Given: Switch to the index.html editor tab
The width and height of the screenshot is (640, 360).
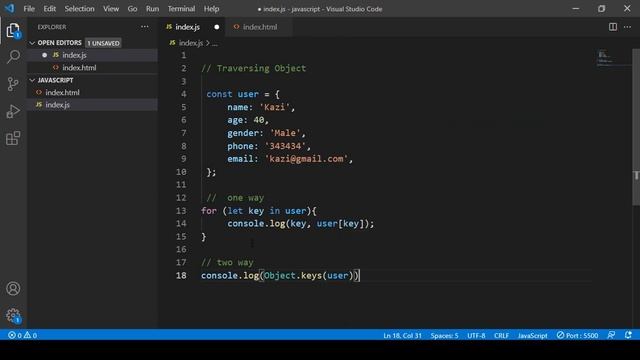Looking at the screenshot, I should tap(260, 27).
